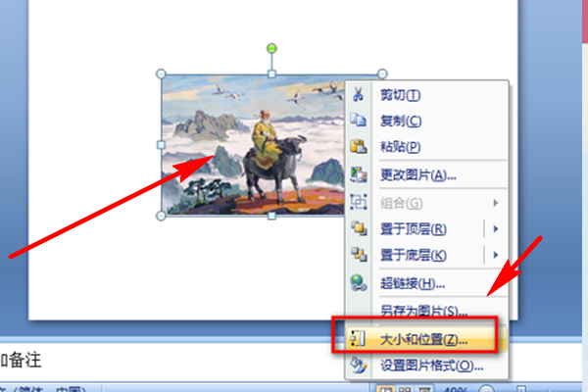Click the Send to Back icon
The height and width of the screenshot is (392, 588).
(359, 255)
